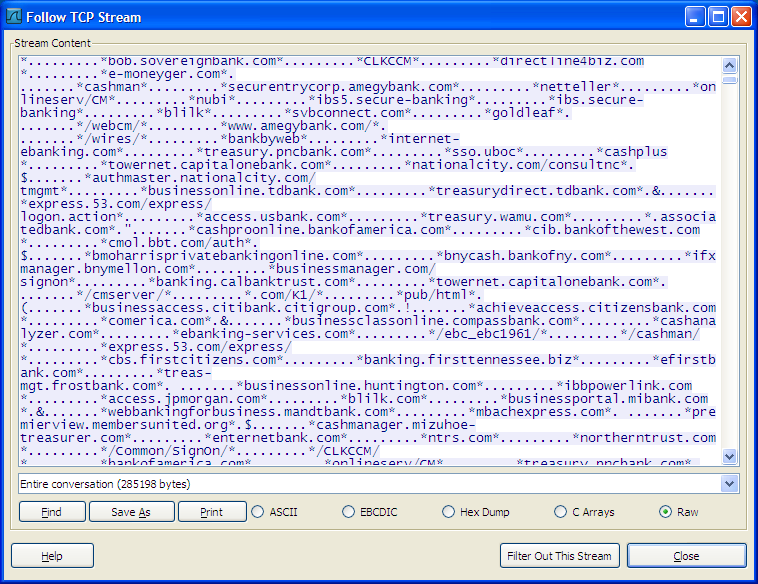Image resolution: width=758 pixels, height=584 pixels.
Task: Click the 'webbankingforbusiness.mandtbank.com' text
Action: tap(248, 411)
